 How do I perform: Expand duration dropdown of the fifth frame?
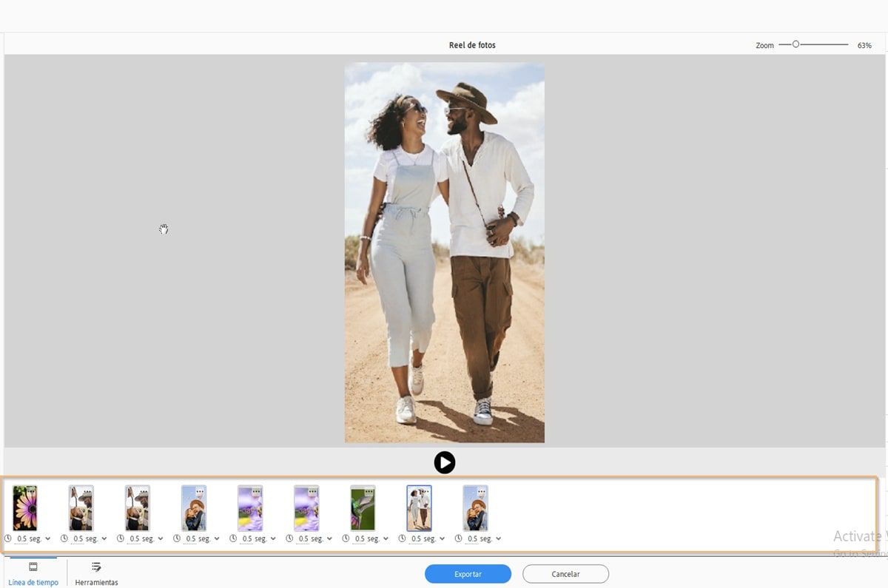(273, 539)
